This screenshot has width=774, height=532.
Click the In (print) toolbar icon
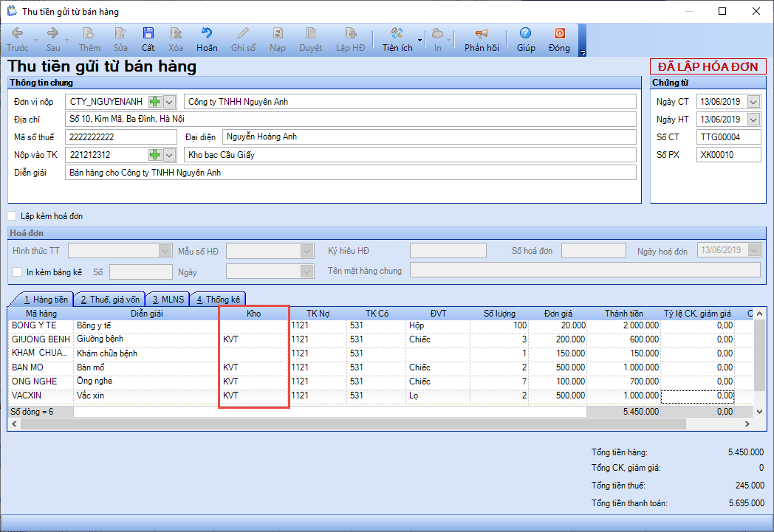click(438, 39)
